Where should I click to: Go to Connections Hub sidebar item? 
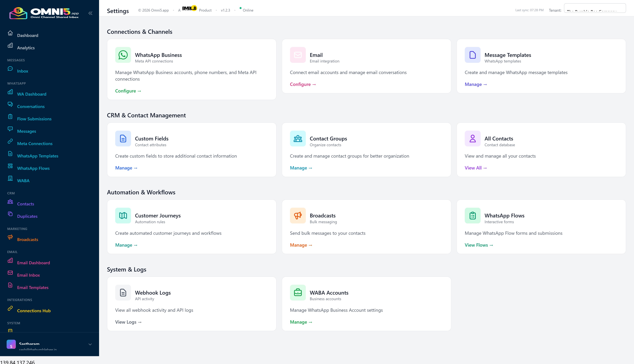(34, 311)
